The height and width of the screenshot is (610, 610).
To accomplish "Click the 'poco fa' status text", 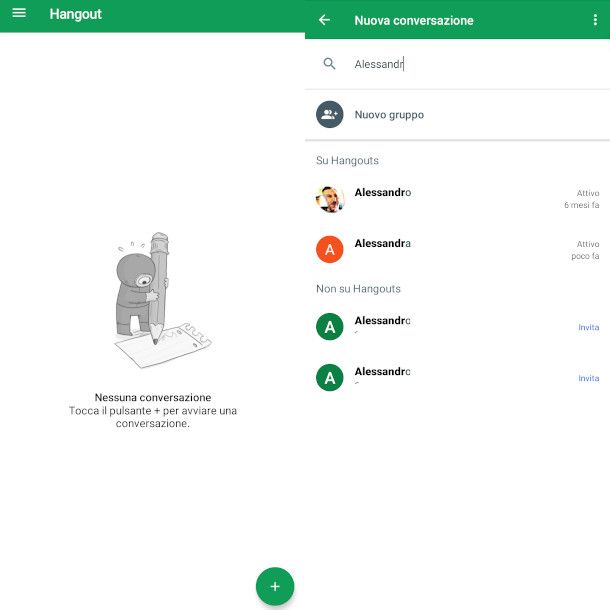I will click(x=585, y=256).
